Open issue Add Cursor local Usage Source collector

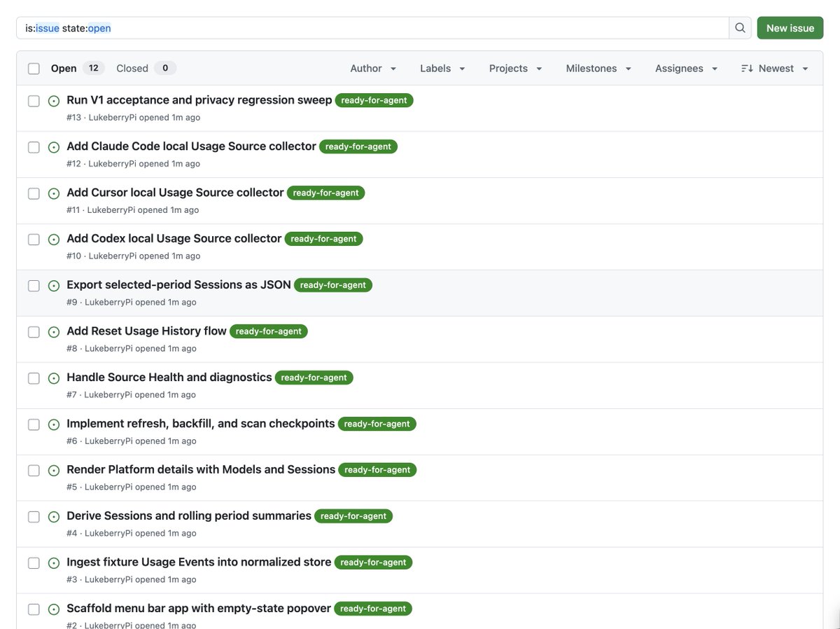click(176, 193)
